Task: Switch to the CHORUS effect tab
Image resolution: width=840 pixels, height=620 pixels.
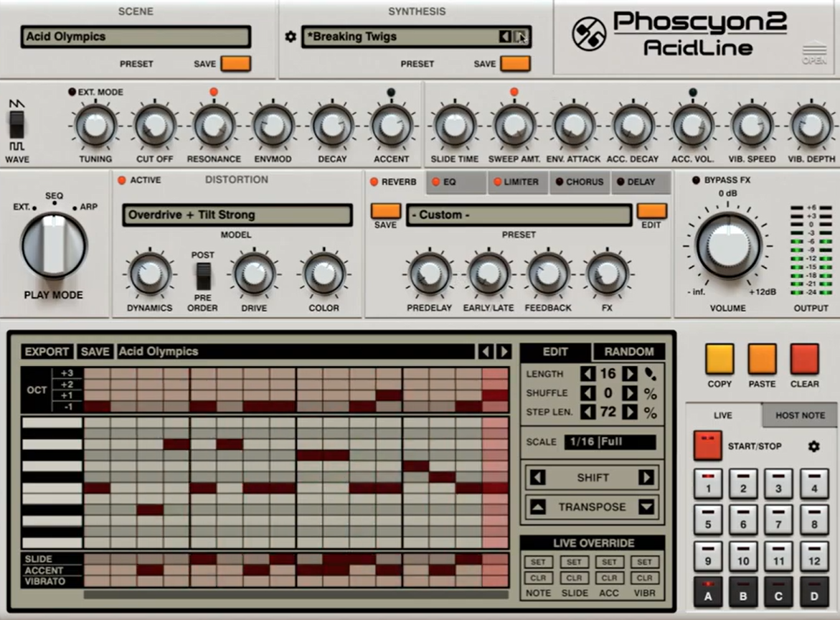Action: pyautogui.click(x=580, y=182)
